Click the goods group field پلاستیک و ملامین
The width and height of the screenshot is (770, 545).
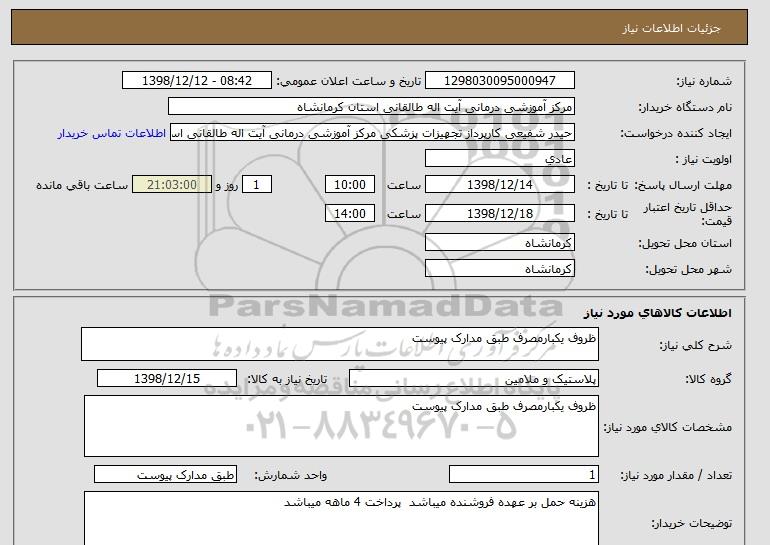pyautogui.click(x=473, y=379)
